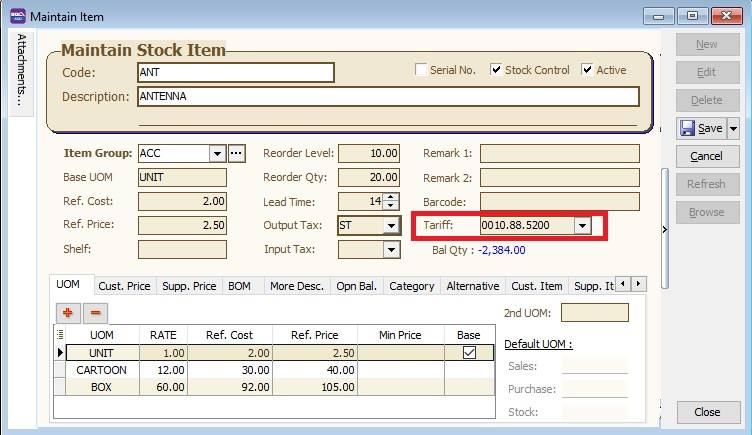Image resolution: width=752 pixels, height=435 pixels.
Task: Click the 30.00 Ref. Cost cell
Action: 230,370
